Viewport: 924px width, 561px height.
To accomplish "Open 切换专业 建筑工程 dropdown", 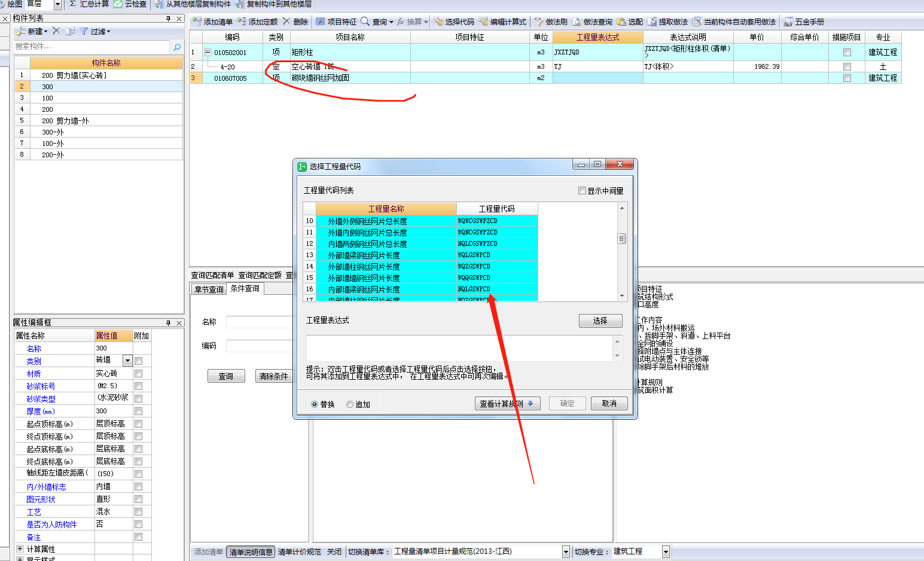I will coord(666,551).
